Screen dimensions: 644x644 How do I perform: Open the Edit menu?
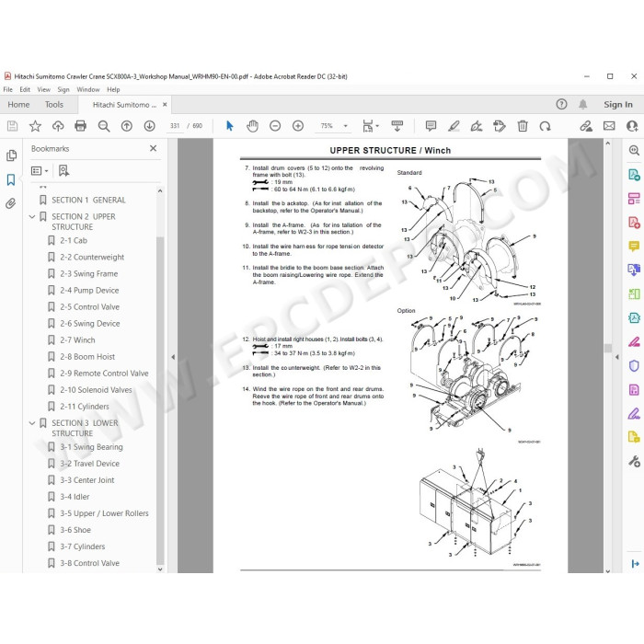pyautogui.click(x=25, y=89)
